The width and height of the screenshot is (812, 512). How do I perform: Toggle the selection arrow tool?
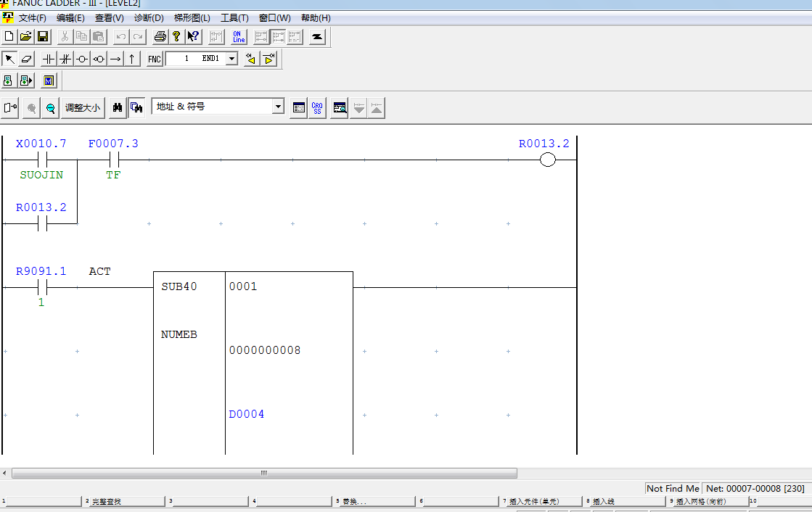coord(9,59)
